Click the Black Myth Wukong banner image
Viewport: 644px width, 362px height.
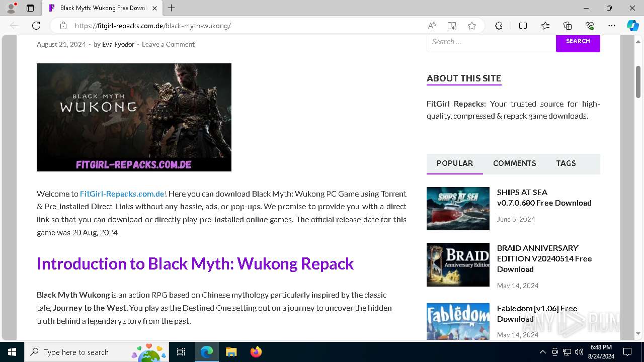(x=134, y=117)
